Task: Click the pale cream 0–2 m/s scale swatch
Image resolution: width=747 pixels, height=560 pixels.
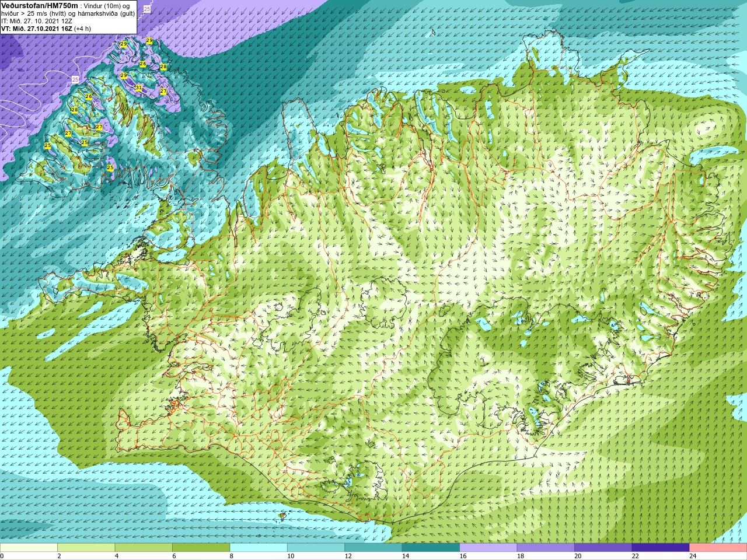Action: click(29, 548)
